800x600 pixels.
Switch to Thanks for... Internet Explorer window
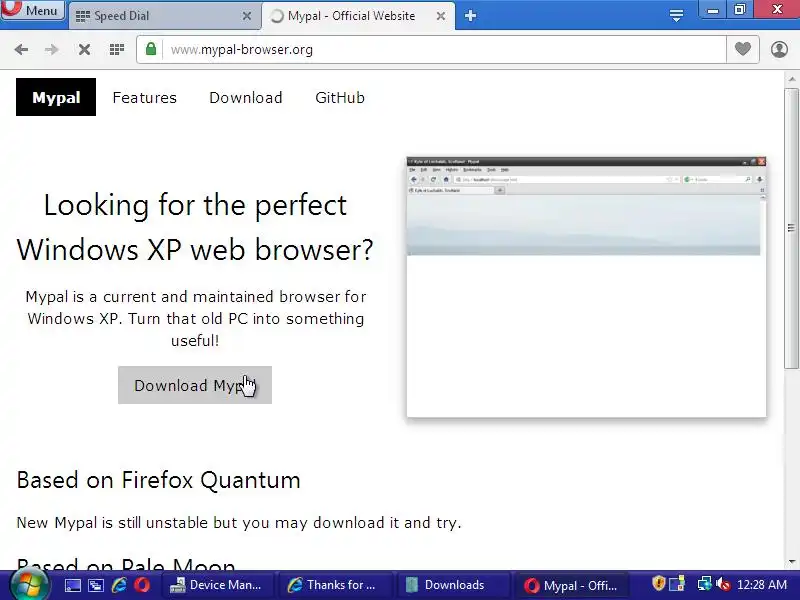pyautogui.click(x=334, y=585)
